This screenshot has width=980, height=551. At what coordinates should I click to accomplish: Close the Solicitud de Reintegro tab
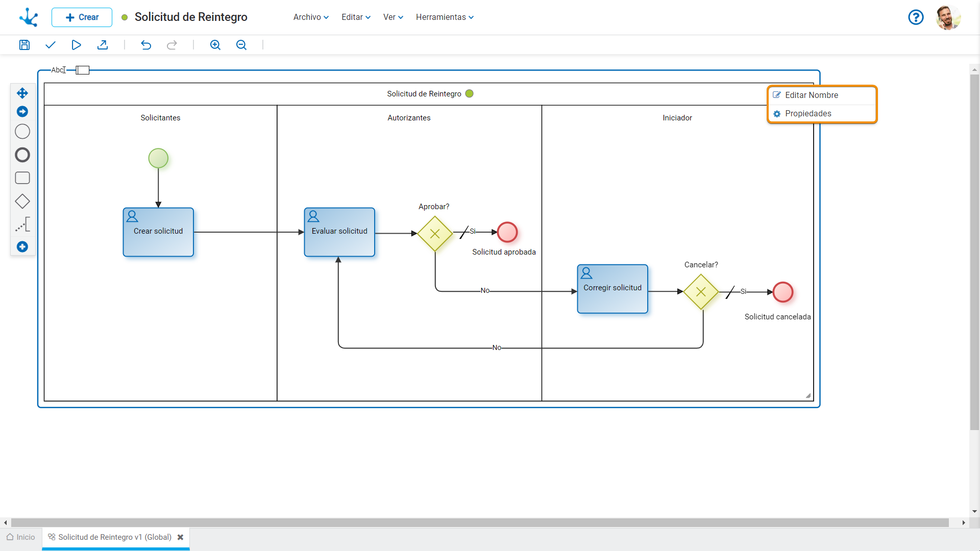tap(180, 537)
